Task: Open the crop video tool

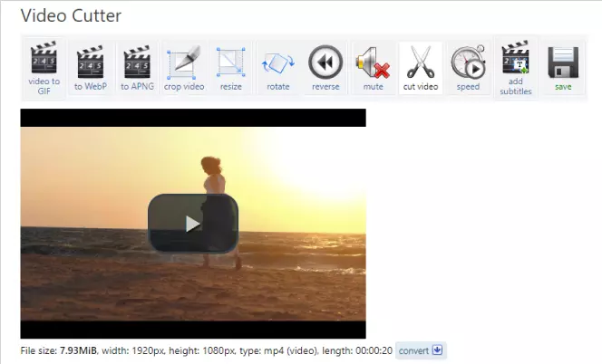Action: point(184,68)
